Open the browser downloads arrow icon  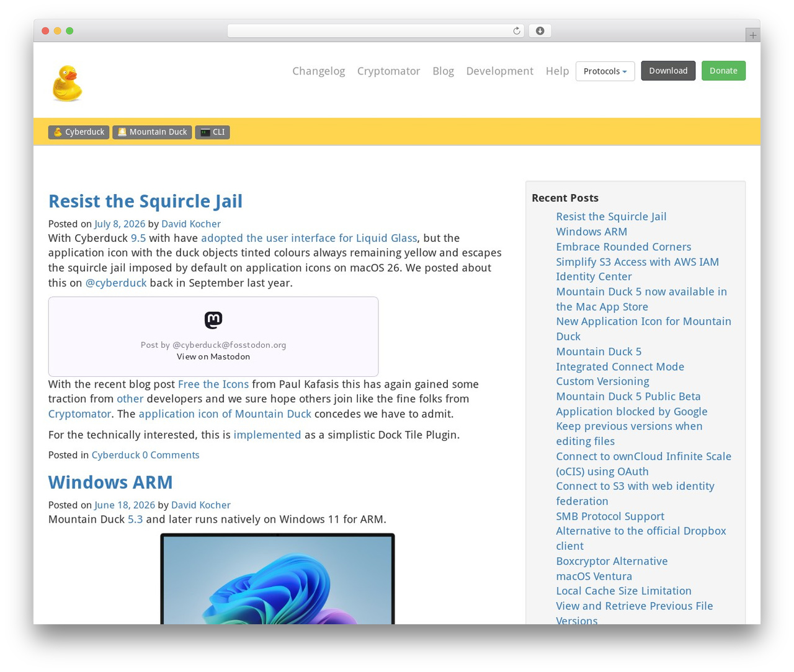(540, 31)
